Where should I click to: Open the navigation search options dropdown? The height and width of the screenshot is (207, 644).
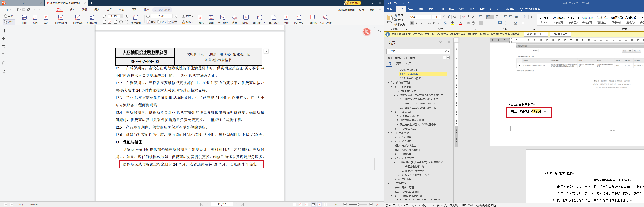(x=448, y=51)
